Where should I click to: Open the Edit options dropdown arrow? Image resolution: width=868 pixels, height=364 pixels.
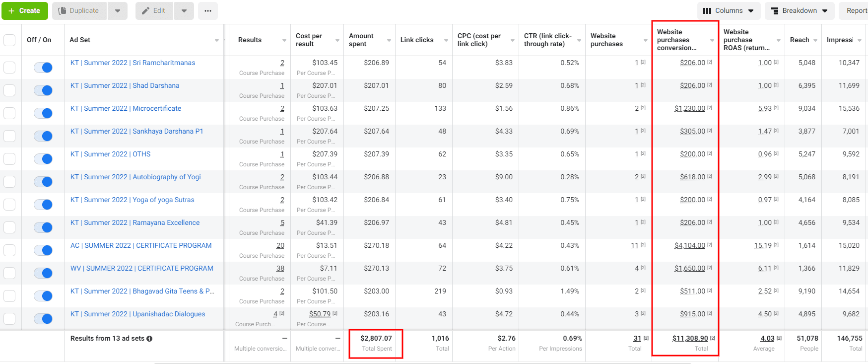pyautogui.click(x=184, y=10)
